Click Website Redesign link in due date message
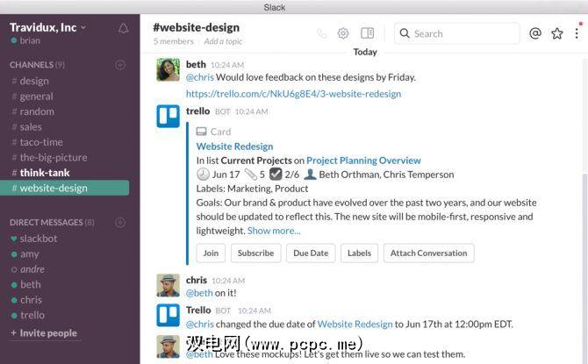Image resolution: width=588 pixels, height=364 pixels. pos(355,325)
